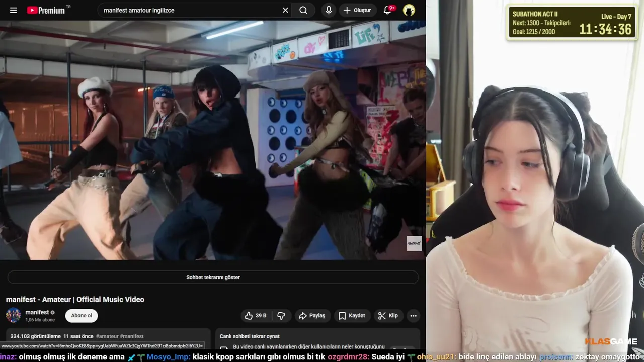This screenshot has width=644, height=362.
Task: Click 'Live - Day 7' label
Action: [616, 17]
